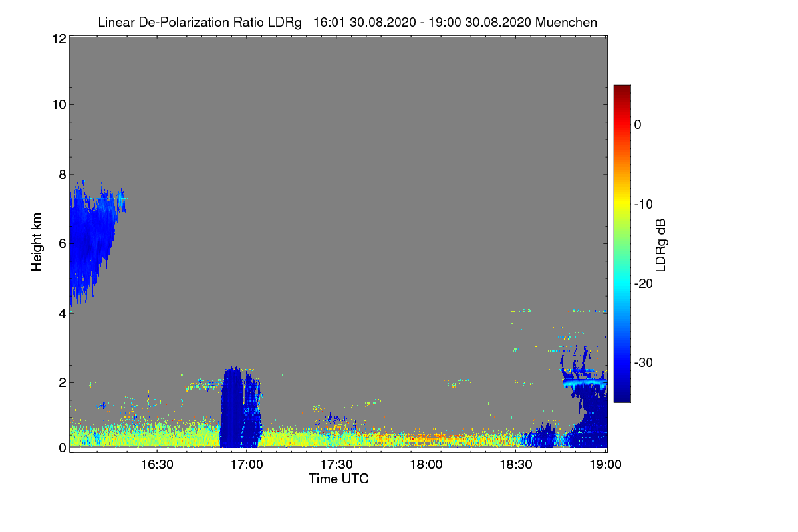Viewport: 798px width, 532px height.
Task: Select the 18:00 time tick label
Action: (x=426, y=464)
